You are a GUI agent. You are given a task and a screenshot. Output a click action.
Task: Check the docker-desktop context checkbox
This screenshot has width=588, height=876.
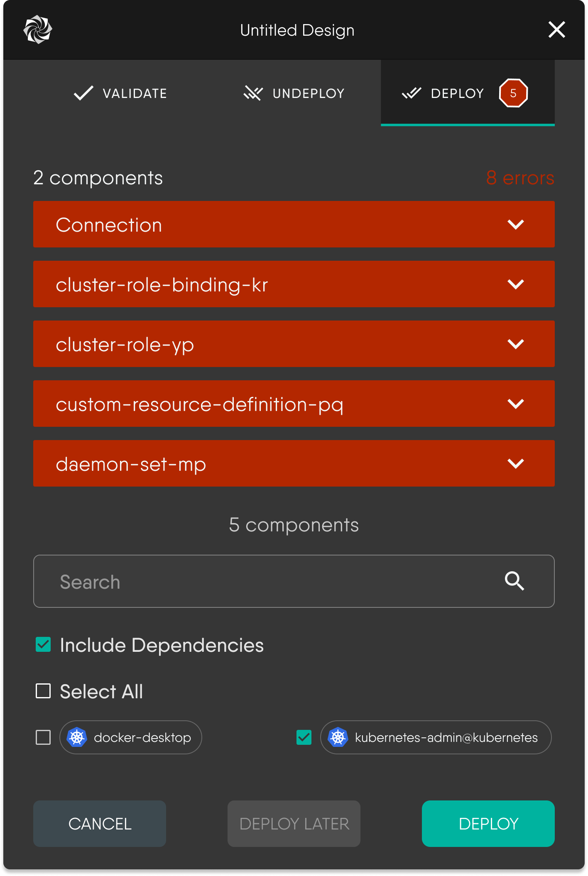43,738
